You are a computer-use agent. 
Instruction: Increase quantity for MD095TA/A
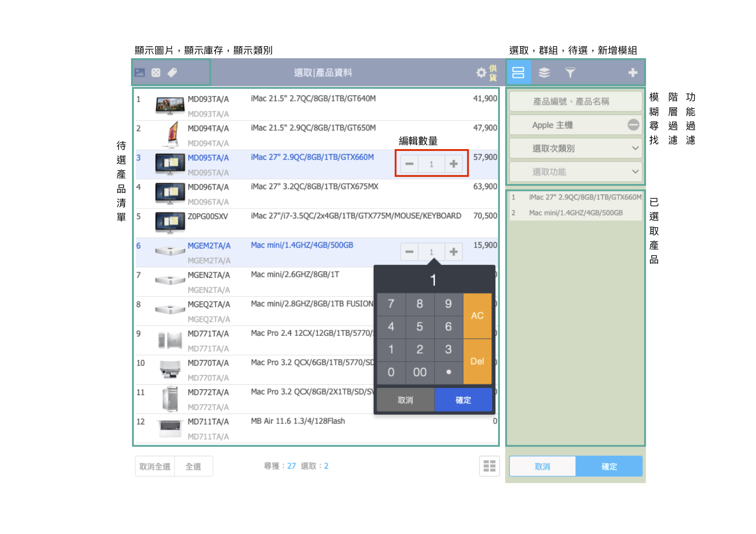(x=453, y=164)
